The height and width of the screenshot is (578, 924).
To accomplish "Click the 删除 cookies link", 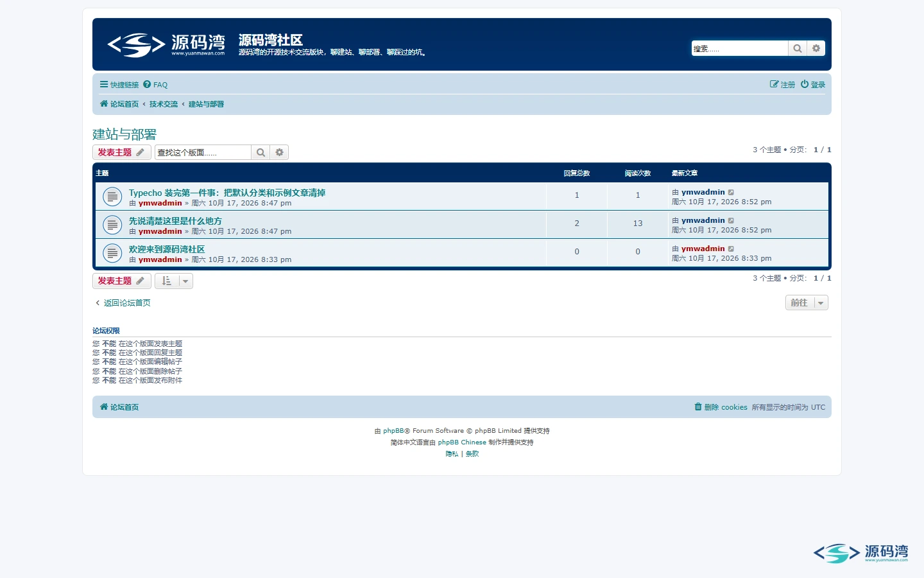I will click(x=721, y=407).
